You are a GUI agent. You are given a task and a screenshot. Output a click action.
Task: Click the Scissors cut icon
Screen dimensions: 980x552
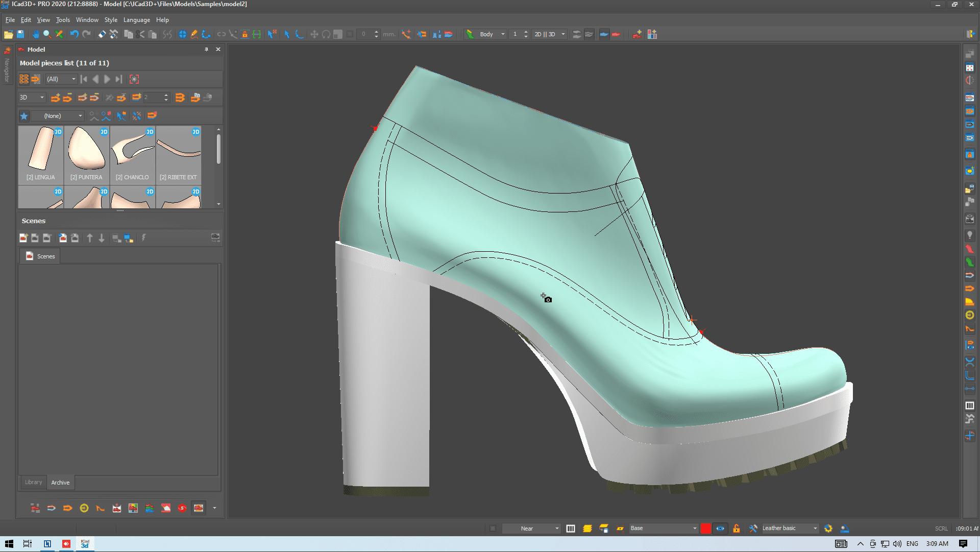click(x=140, y=34)
